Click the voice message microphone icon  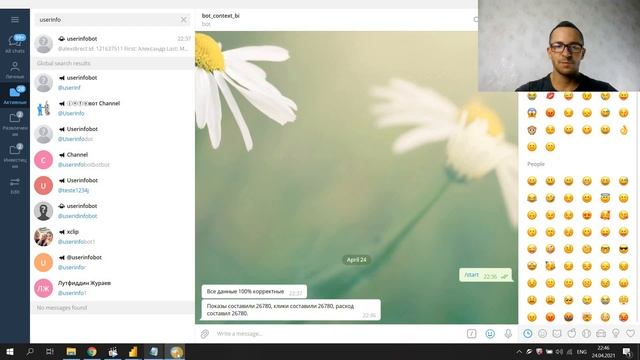click(x=508, y=334)
